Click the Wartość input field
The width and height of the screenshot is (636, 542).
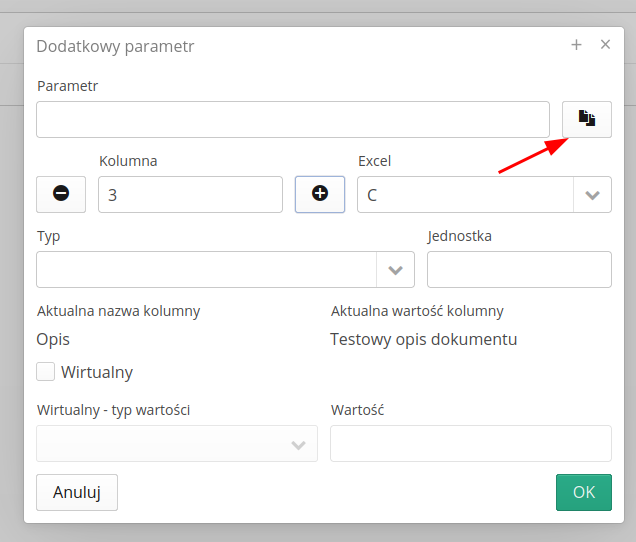(470, 444)
